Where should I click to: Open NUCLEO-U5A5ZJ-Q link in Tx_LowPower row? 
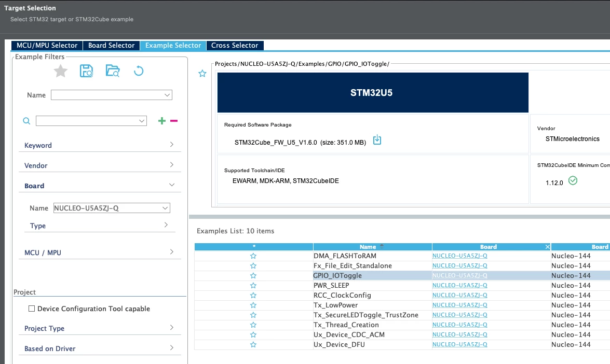coord(459,305)
